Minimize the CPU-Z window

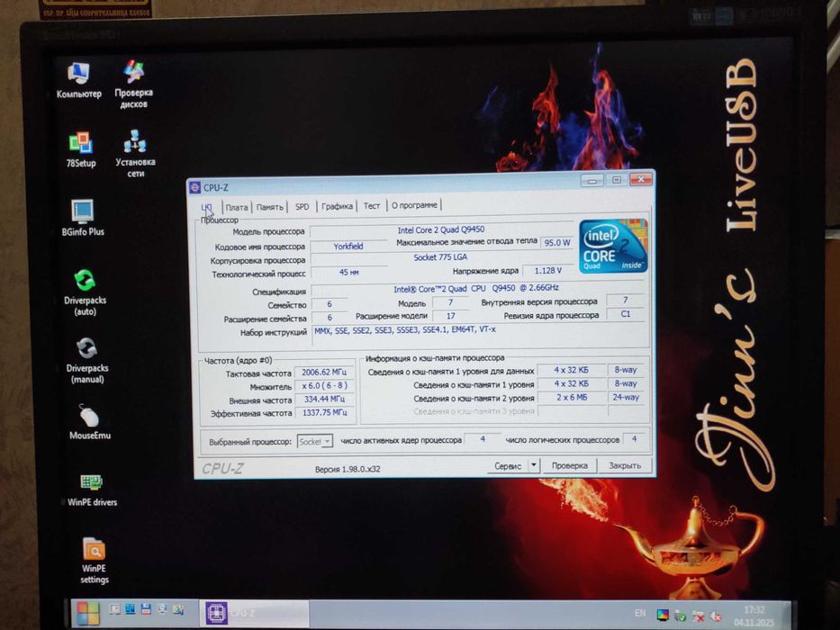(x=592, y=181)
